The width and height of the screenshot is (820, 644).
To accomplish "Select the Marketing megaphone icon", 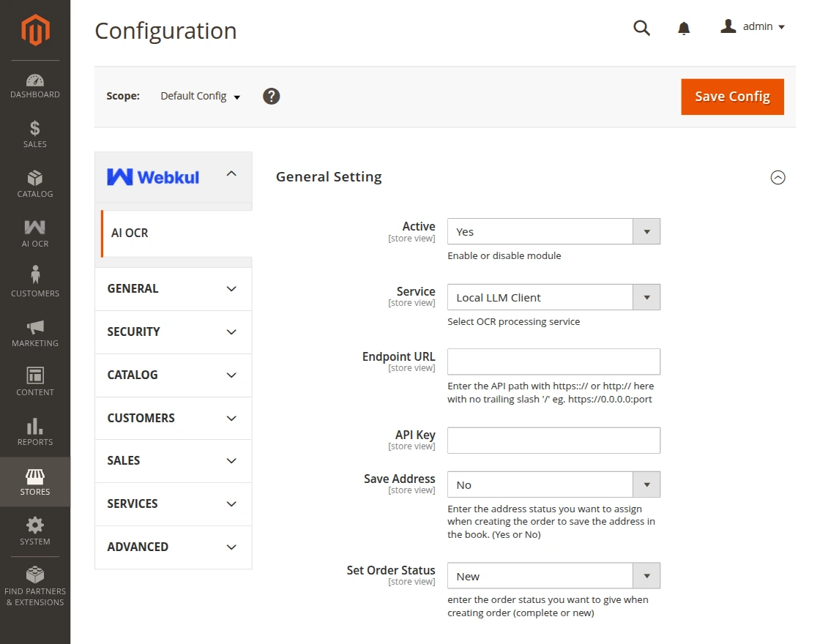I will (34, 329).
